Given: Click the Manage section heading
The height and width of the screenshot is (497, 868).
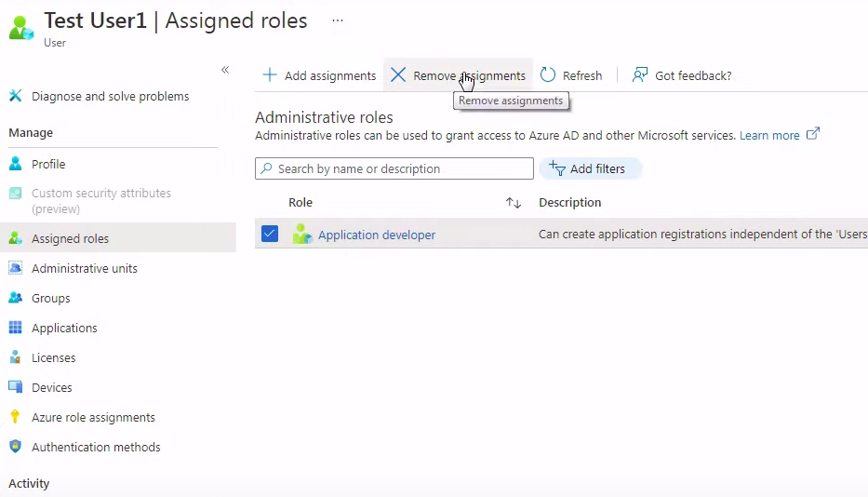Looking at the screenshot, I should (x=31, y=133).
